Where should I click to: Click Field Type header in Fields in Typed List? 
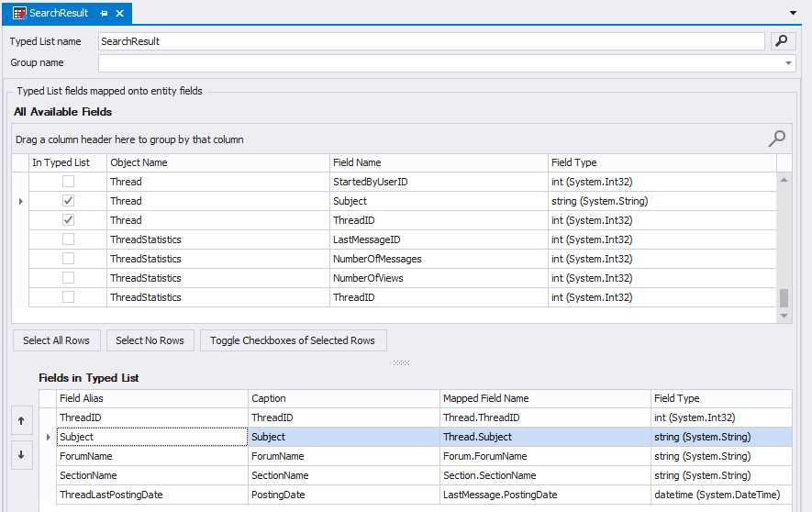point(721,398)
